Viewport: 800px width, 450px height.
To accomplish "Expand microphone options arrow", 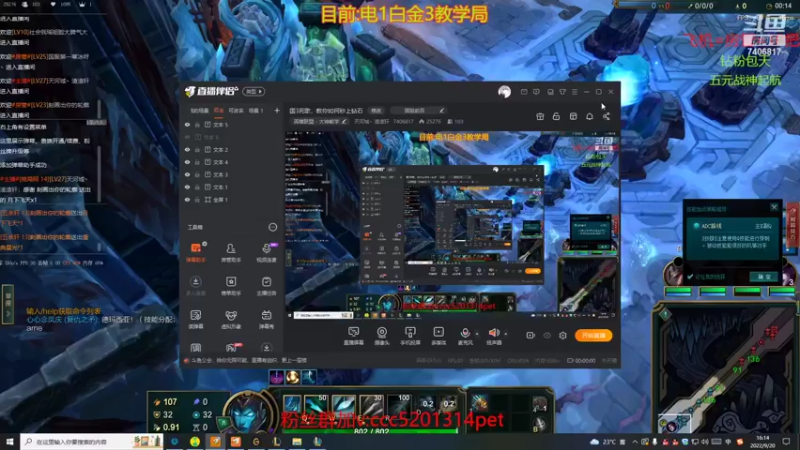I will click(477, 334).
